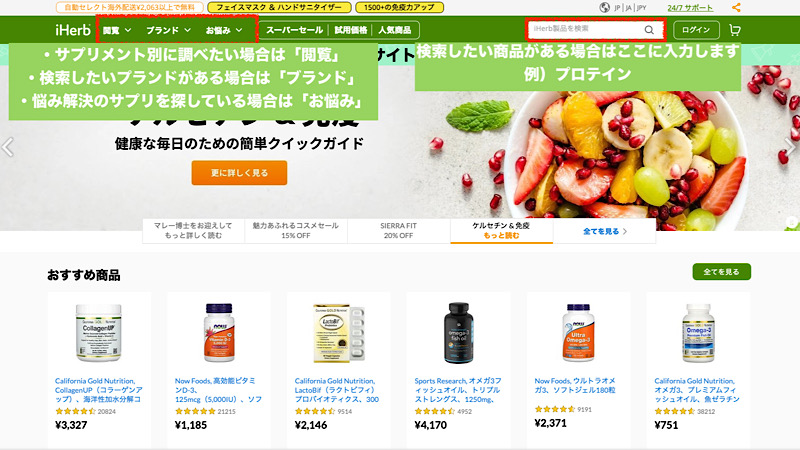
Task: Click the magnifier search icon
Action: (649, 30)
